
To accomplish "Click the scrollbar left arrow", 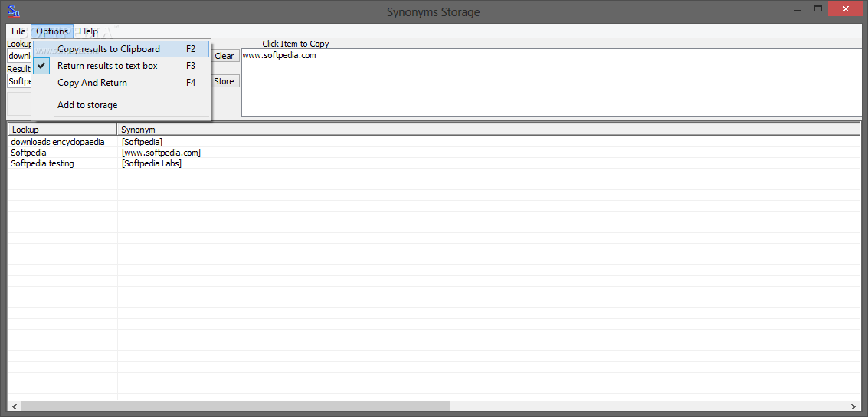I will click(x=15, y=406).
